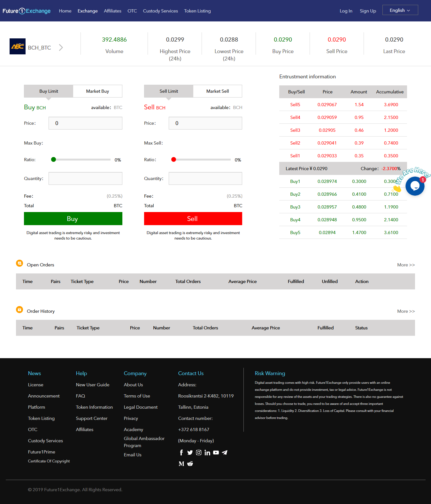
Task: Switch to the Market Buy tab
Action: tap(97, 91)
